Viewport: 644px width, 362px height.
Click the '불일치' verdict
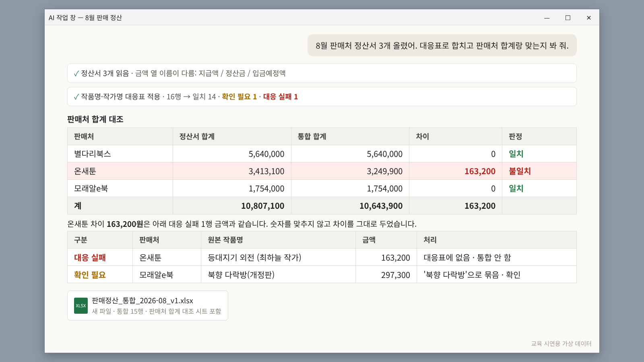520,171
